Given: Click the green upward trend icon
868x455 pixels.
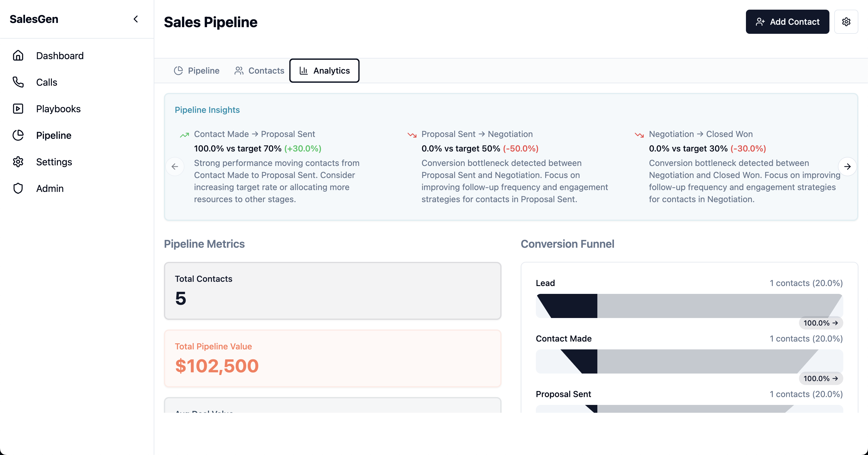Looking at the screenshot, I should point(184,135).
